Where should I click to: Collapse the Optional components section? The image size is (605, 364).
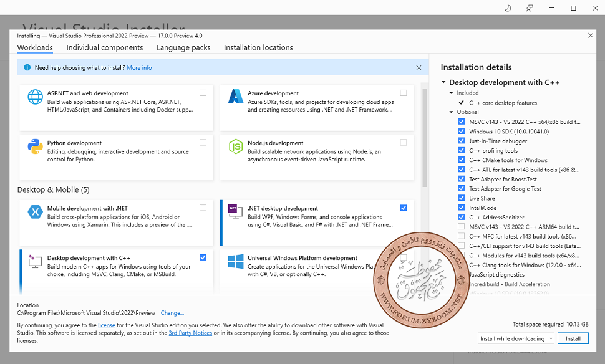(451, 112)
